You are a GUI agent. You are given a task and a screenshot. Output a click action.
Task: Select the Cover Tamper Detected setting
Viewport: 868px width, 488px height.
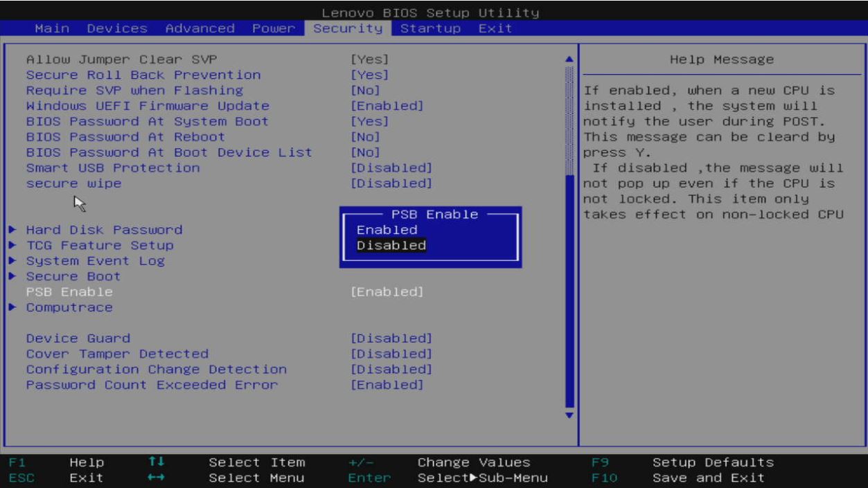(117, 354)
